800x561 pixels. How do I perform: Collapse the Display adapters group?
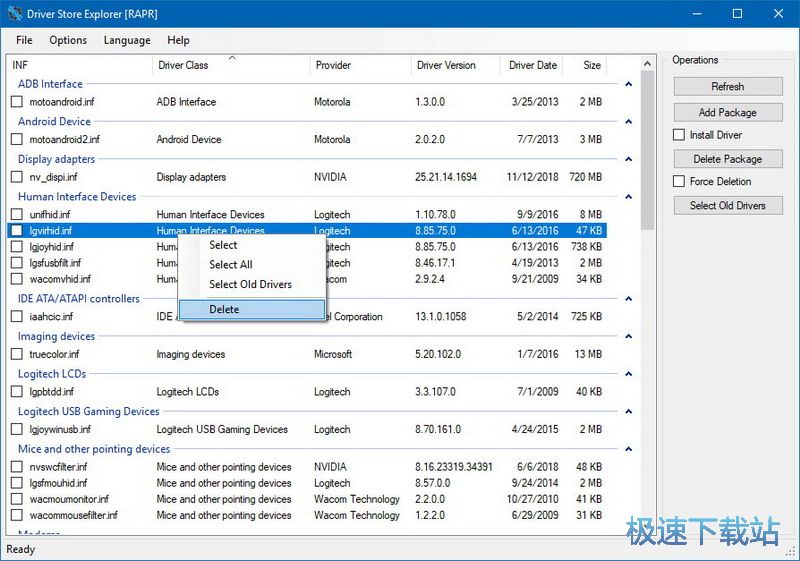tap(629, 160)
